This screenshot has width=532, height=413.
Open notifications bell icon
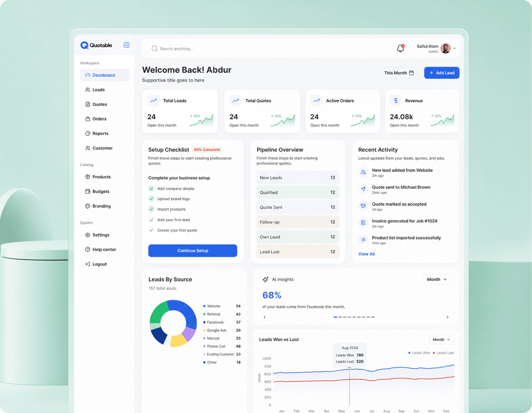coord(400,48)
